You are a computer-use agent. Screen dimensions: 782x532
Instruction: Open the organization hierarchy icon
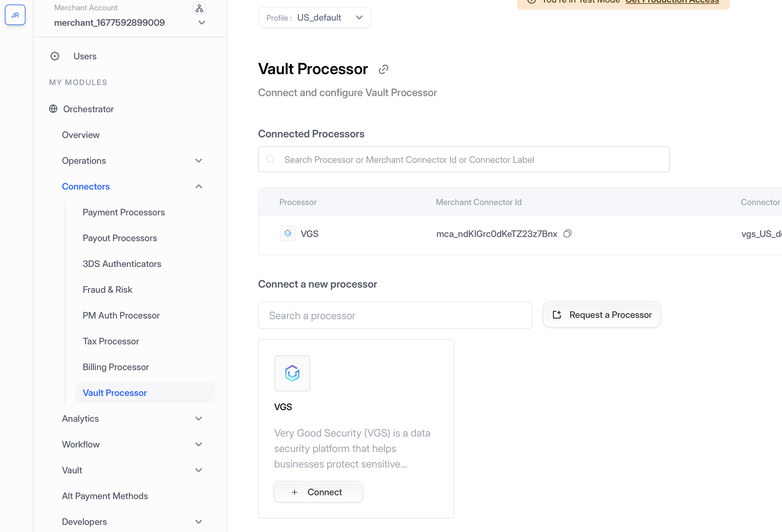pyautogui.click(x=199, y=8)
